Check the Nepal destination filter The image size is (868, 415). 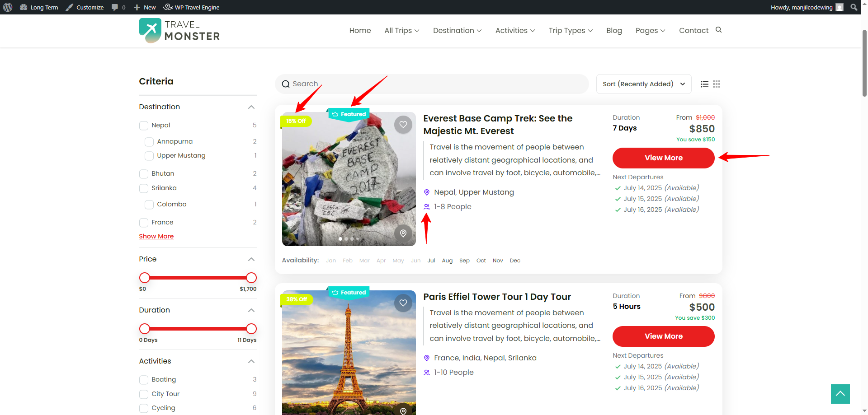(x=144, y=126)
